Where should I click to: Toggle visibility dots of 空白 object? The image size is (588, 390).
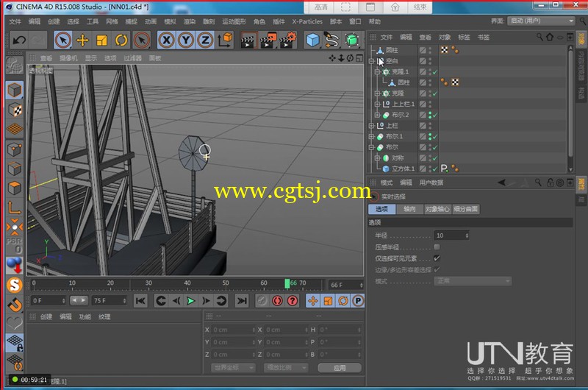pos(430,61)
